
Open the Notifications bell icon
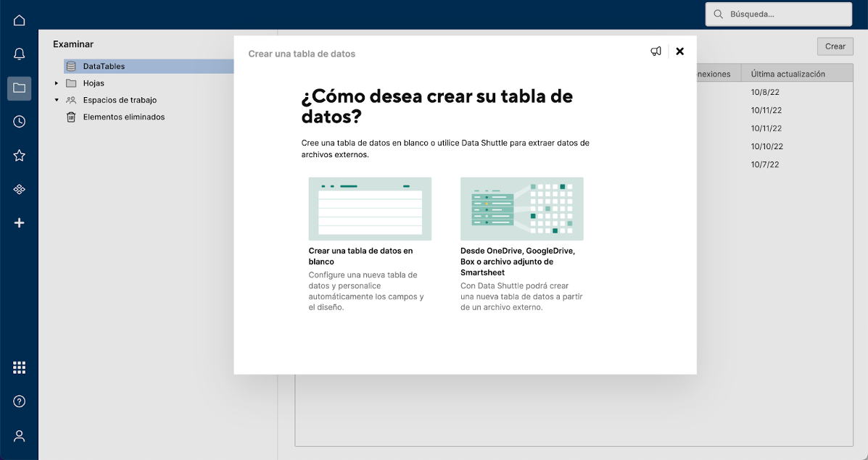point(19,54)
